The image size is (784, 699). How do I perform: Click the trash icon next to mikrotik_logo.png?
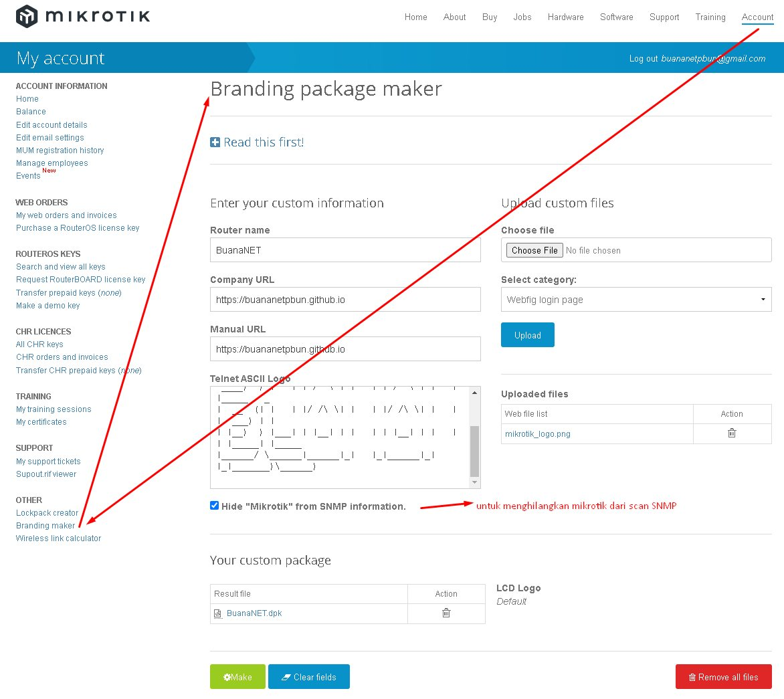[x=732, y=433]
